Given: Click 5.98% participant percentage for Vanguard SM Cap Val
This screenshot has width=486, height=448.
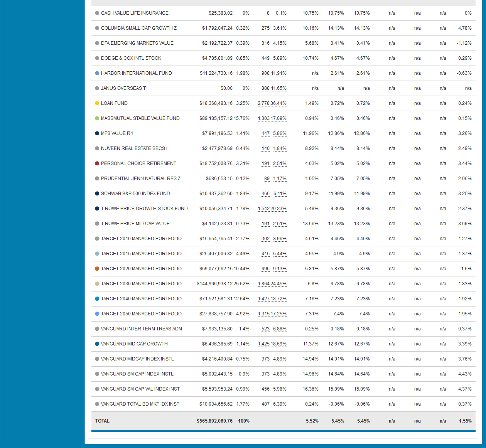Looking at the screenshot, I should (280, 389).
